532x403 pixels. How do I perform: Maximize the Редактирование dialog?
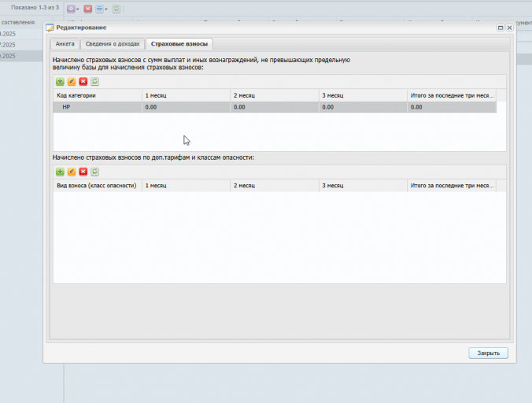[x=501, y=28]
